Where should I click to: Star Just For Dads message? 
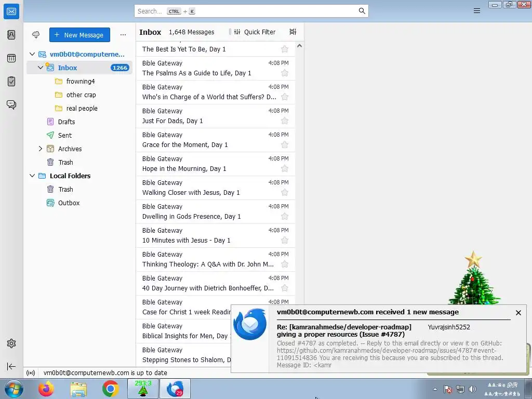(285, 121)
